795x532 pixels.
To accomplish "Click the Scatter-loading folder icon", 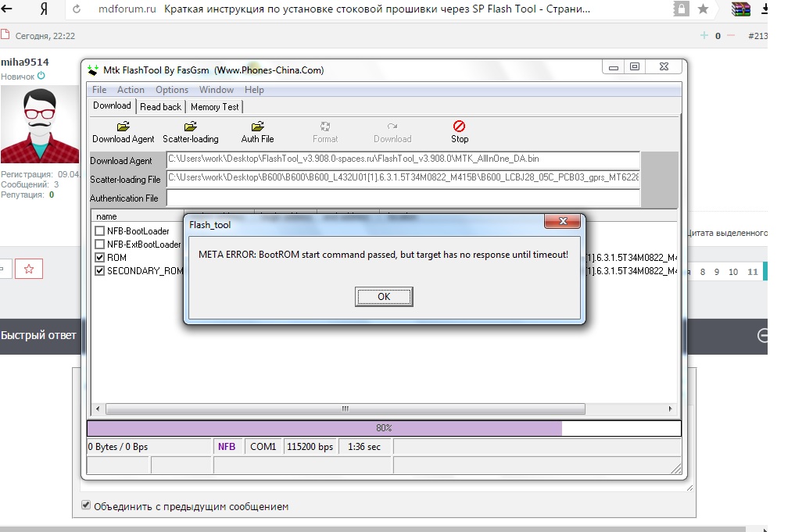I will 190,127.
